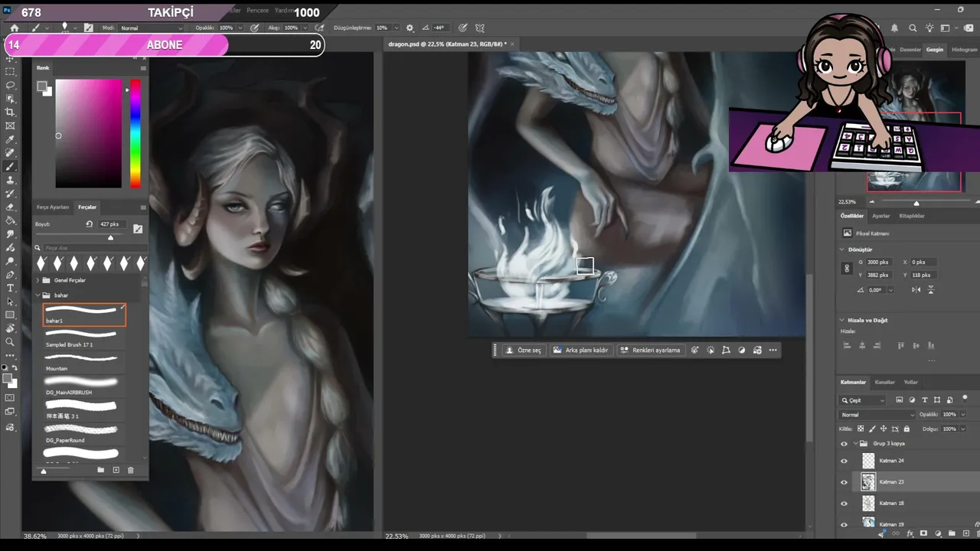Collapse the bahar brush folder

click(38, 295)
